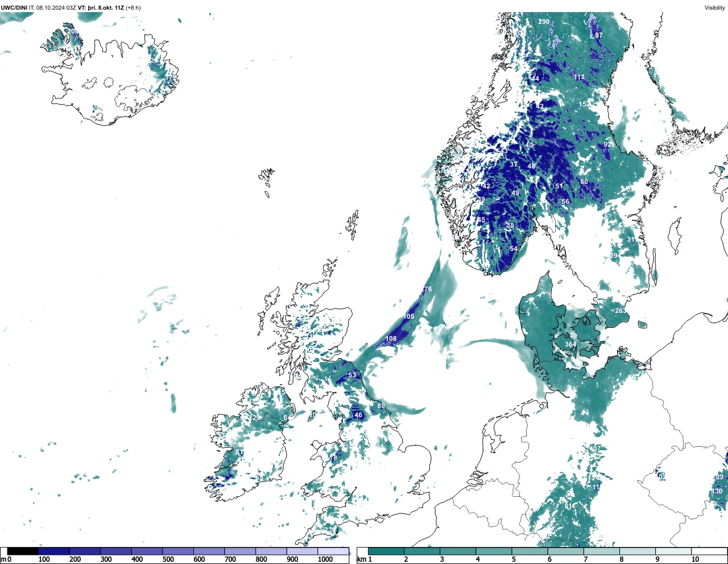This screenshot has height=564, width=728.
Task: Pick the 4–5 km legend color segment
Action: point(494,551)
